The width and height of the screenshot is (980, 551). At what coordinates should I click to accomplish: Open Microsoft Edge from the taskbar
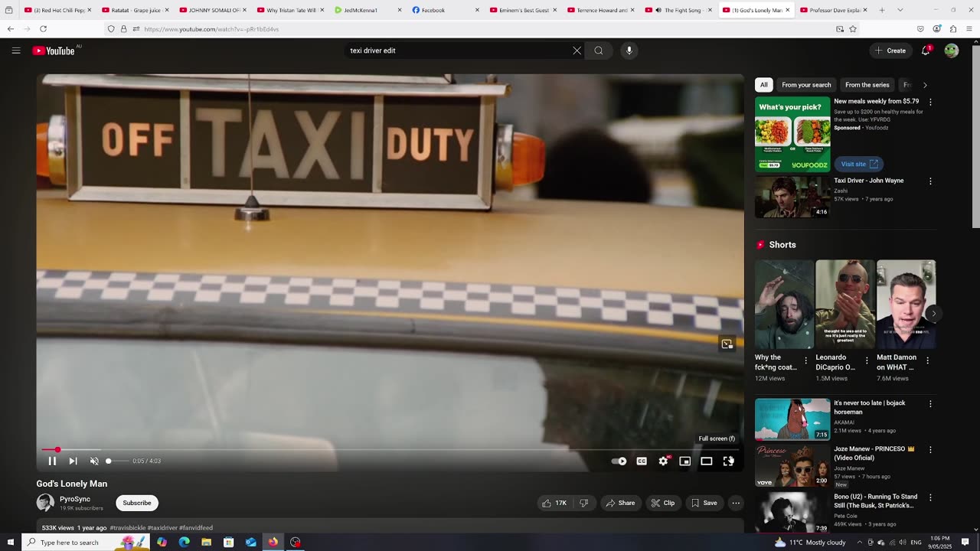[184, 543]
